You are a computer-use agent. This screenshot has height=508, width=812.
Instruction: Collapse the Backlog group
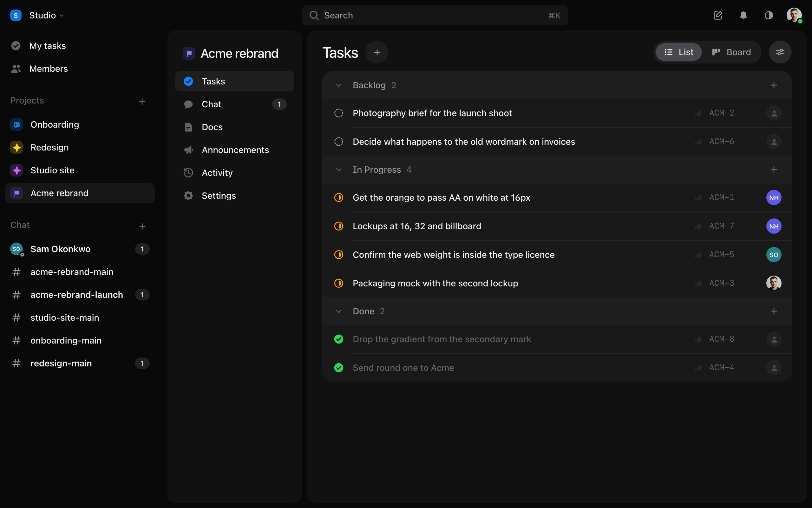(x=338, y=85)
